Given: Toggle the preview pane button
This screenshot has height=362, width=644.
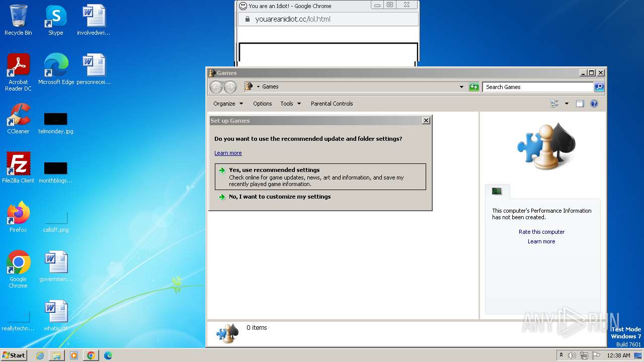Looking at the screenshot, I should point(580,104).
